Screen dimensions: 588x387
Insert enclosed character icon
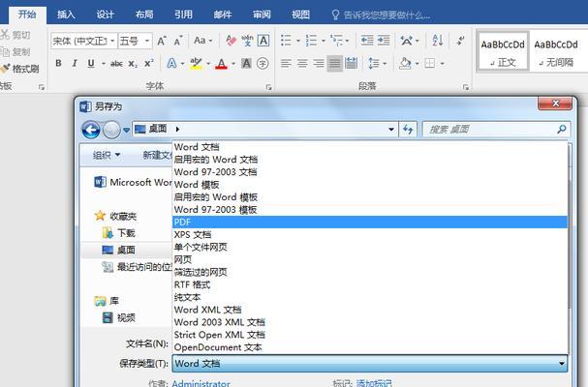[263, 63]
